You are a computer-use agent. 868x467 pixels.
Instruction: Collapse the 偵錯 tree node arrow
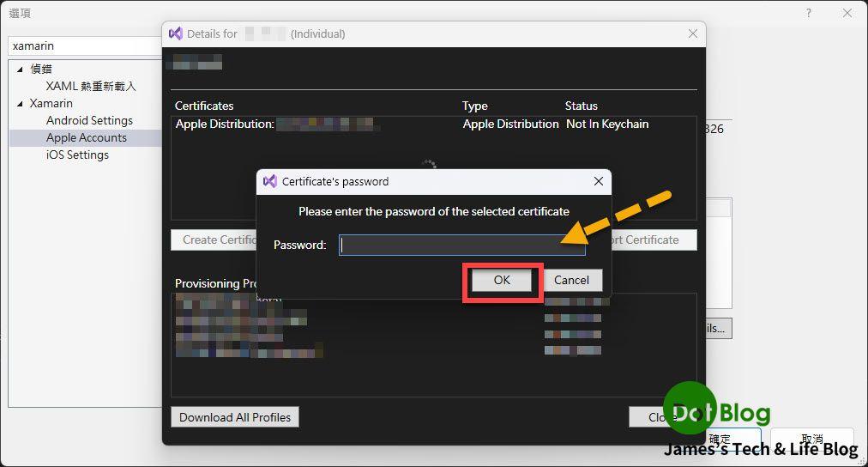coord(20,70)
